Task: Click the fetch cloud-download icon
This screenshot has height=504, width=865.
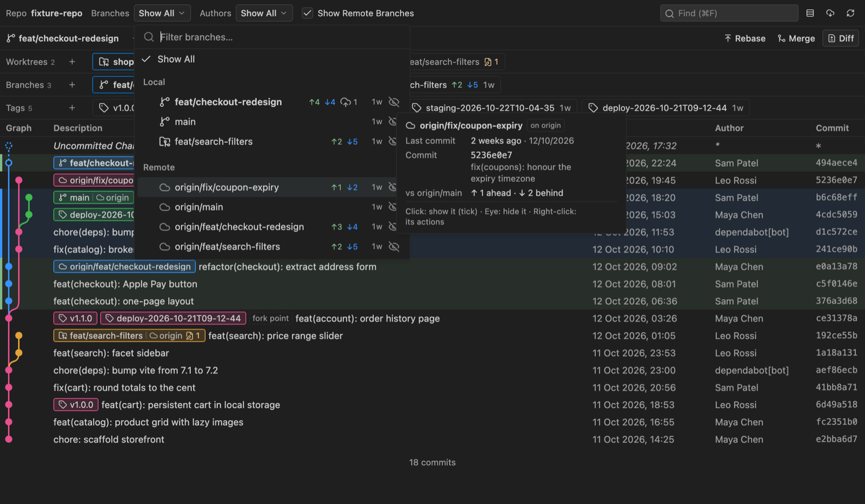Action: 830,13
